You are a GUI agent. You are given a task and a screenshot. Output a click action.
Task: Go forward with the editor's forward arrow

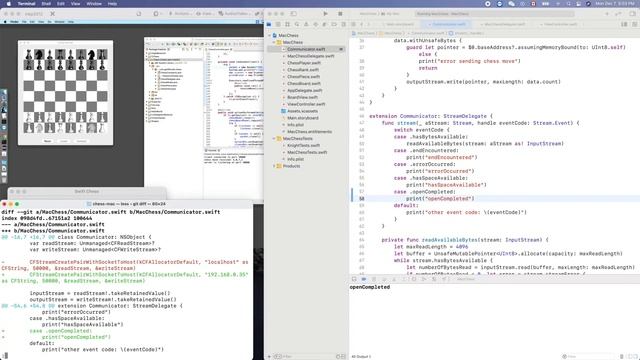368,24
